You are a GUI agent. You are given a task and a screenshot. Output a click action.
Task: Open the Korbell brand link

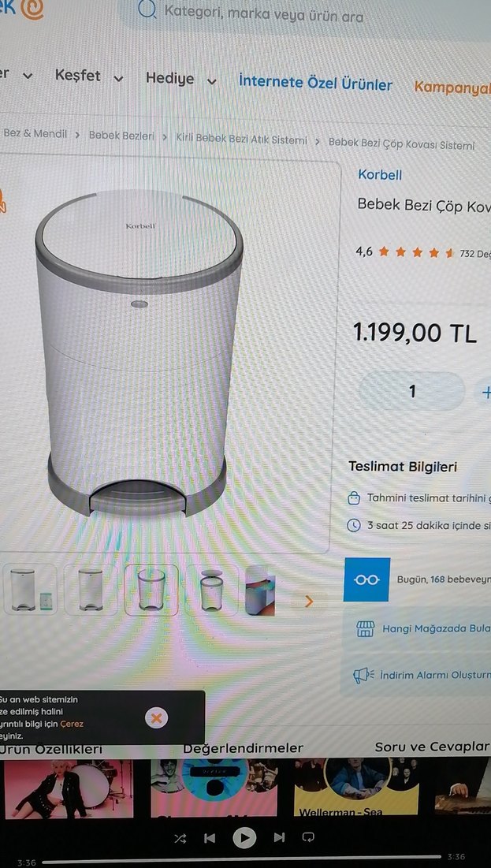click(380, 175)
